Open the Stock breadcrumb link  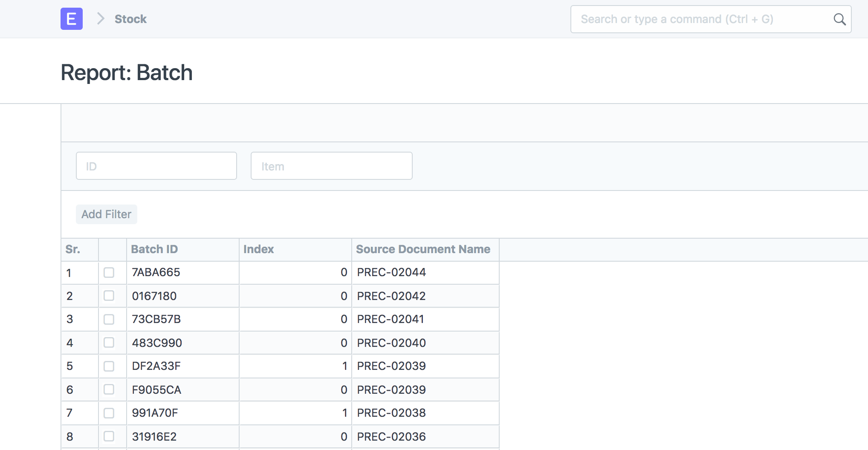130,19
